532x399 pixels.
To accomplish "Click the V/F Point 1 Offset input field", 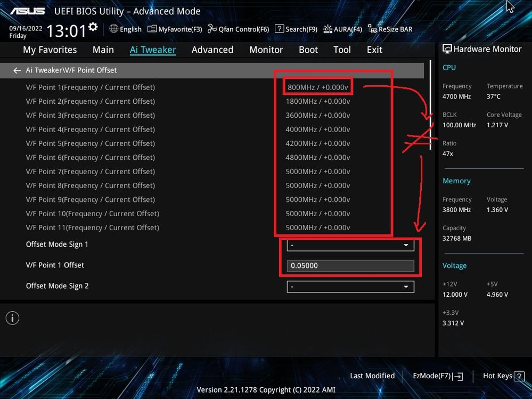I will 350,266.
